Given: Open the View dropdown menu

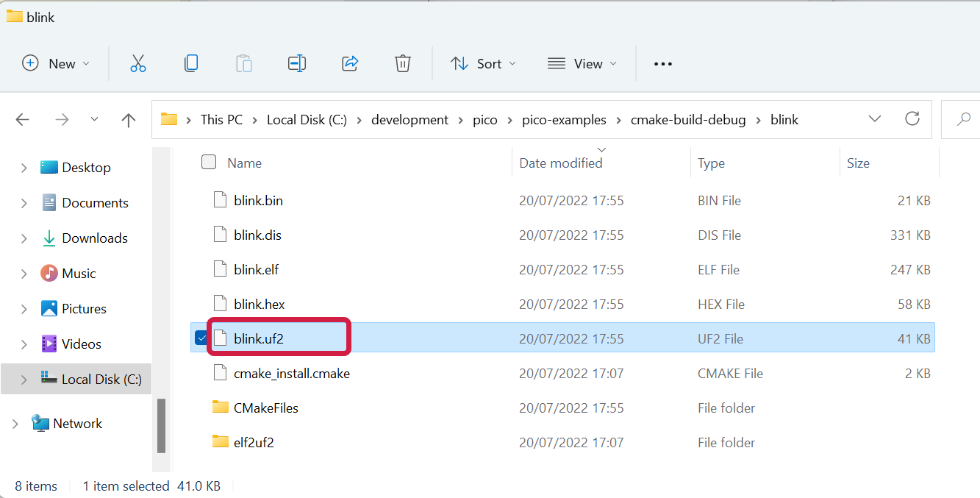Looking at the screenshot, I should click(x=582, y=64).
